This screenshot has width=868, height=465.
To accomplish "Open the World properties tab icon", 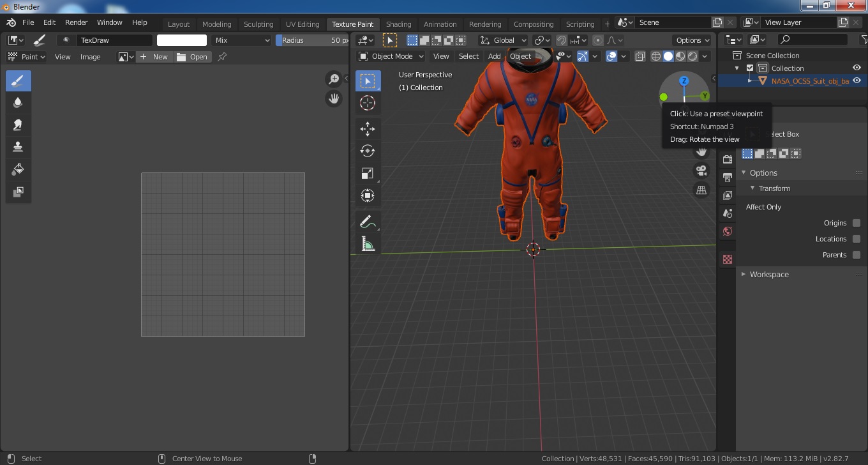I will (x=728, y=231).
